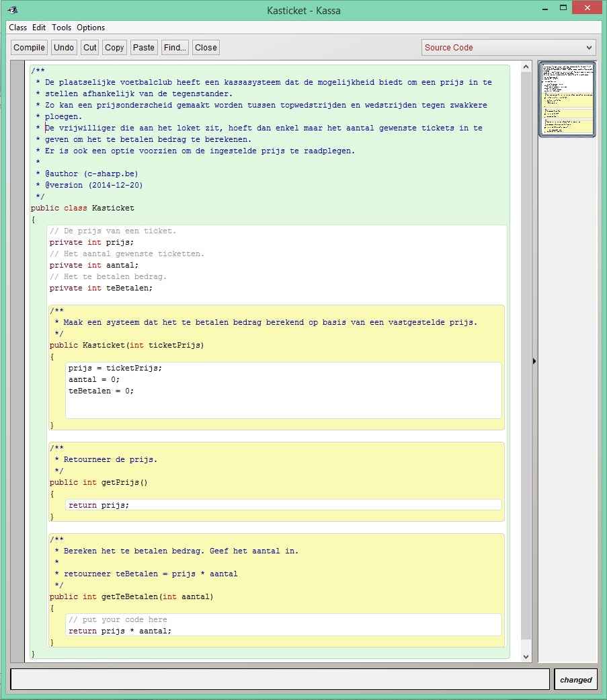Open the Edit menu
The width and height of the screenshot is (607, 700).
(39, 27)
